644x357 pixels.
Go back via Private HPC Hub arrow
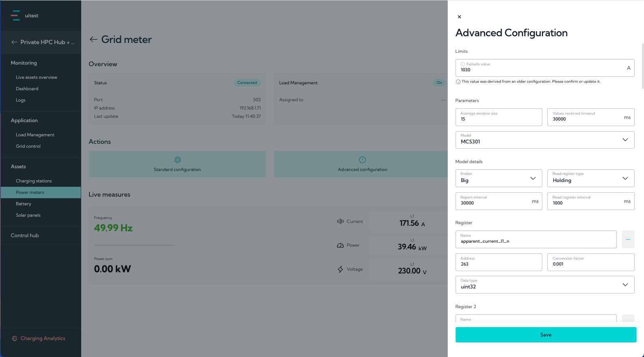tap(14, 42)
